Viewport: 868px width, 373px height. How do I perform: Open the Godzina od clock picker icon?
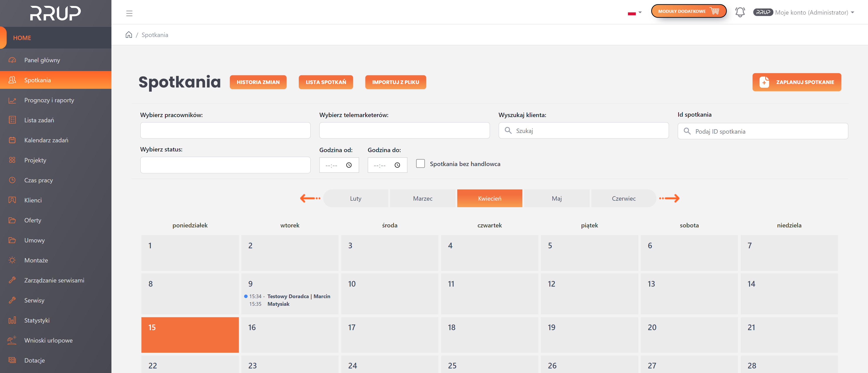click(349, 165)
